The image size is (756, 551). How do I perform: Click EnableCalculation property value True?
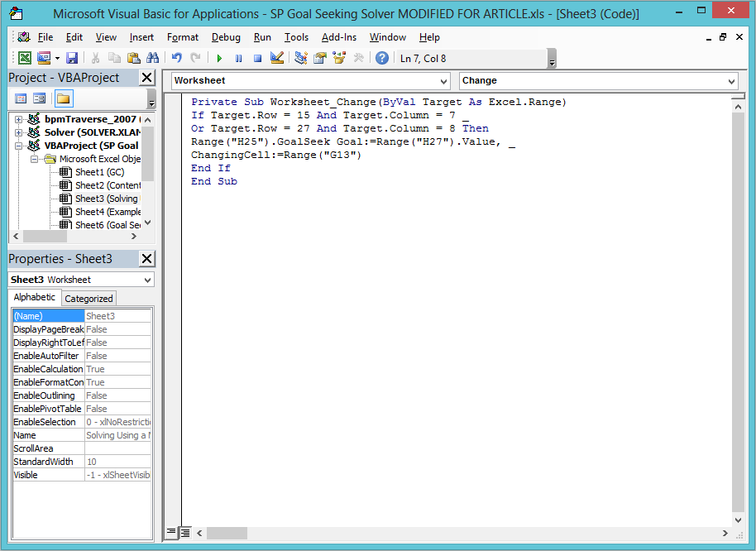[x=117, y=369]
